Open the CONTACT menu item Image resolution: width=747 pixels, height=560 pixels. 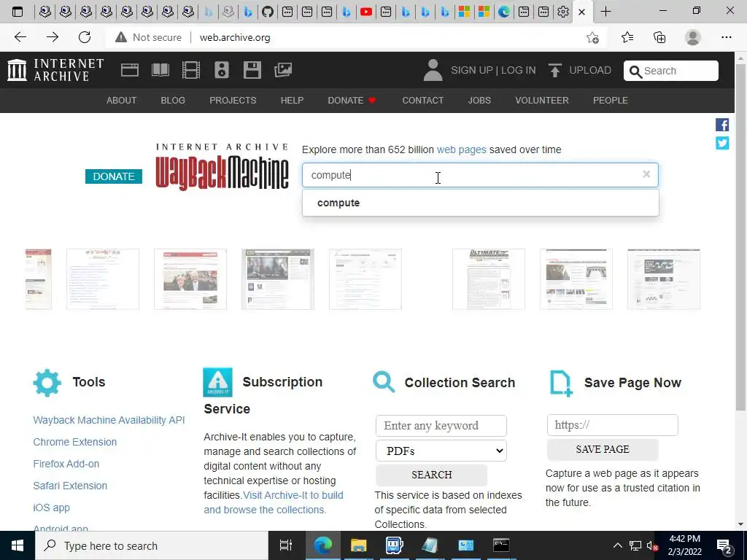point(422,101)
